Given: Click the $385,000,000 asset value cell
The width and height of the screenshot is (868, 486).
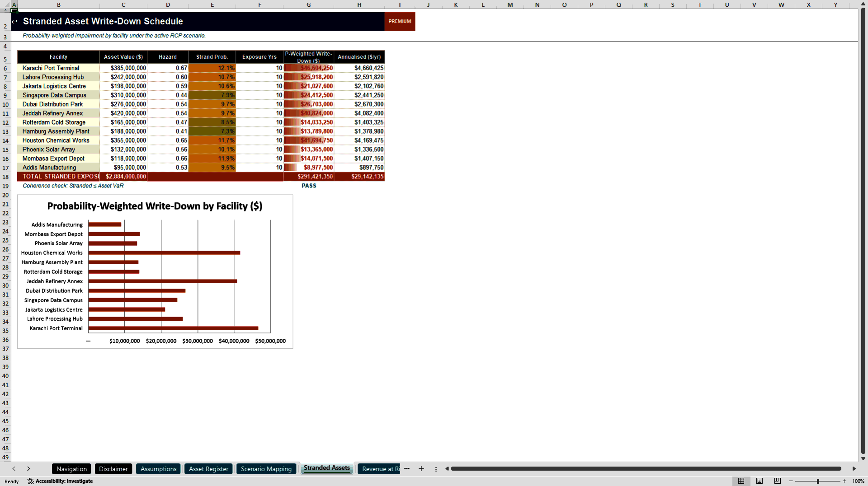Looking at the screenshot, I should pos(123,68).
